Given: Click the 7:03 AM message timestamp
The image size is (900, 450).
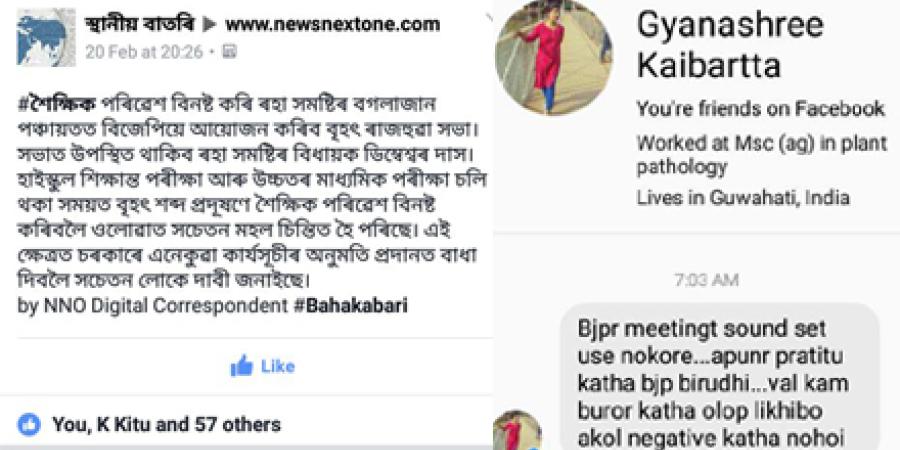Looking at the screenshot, I should click(707, 281).
